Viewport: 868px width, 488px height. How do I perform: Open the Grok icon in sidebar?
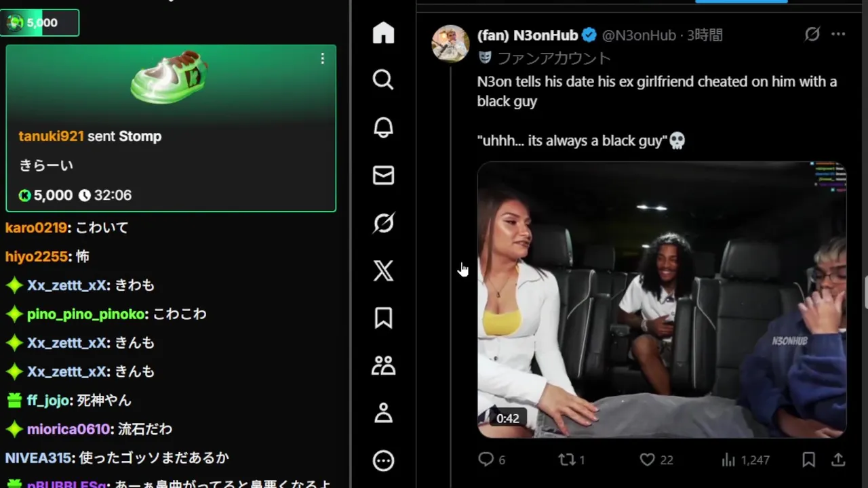pos(383,223)
